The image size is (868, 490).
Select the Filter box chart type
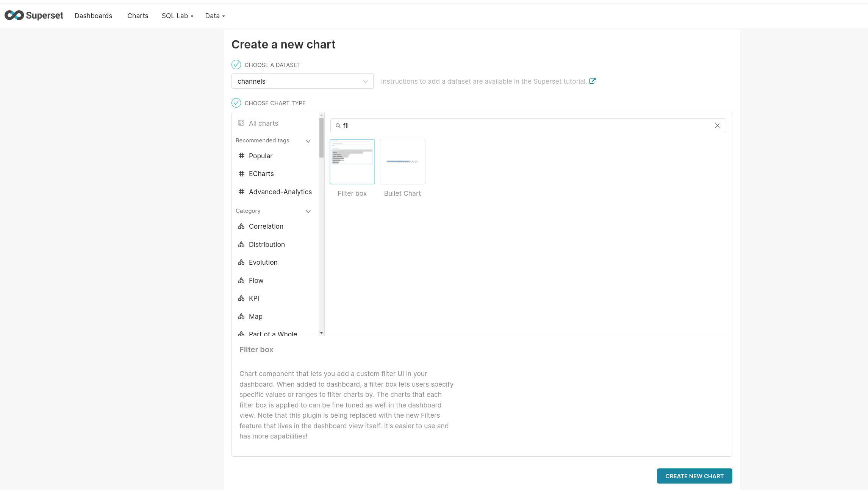[352, 161]
